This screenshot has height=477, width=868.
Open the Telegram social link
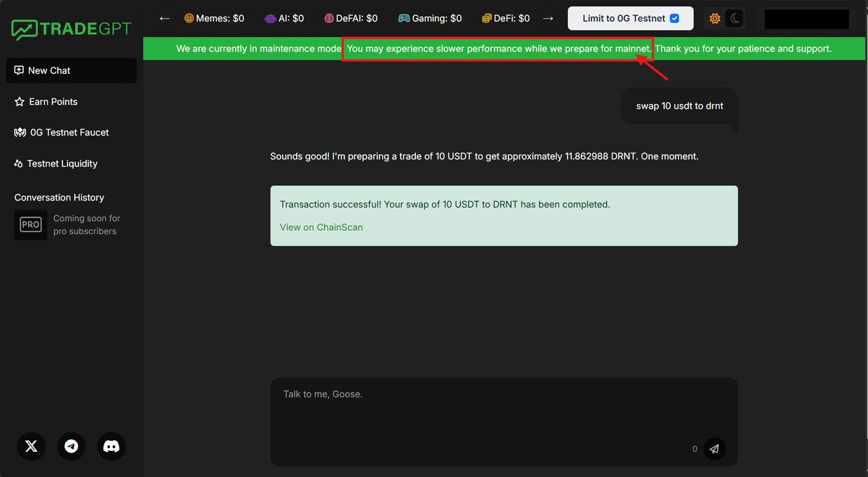(x=71, y=447)
